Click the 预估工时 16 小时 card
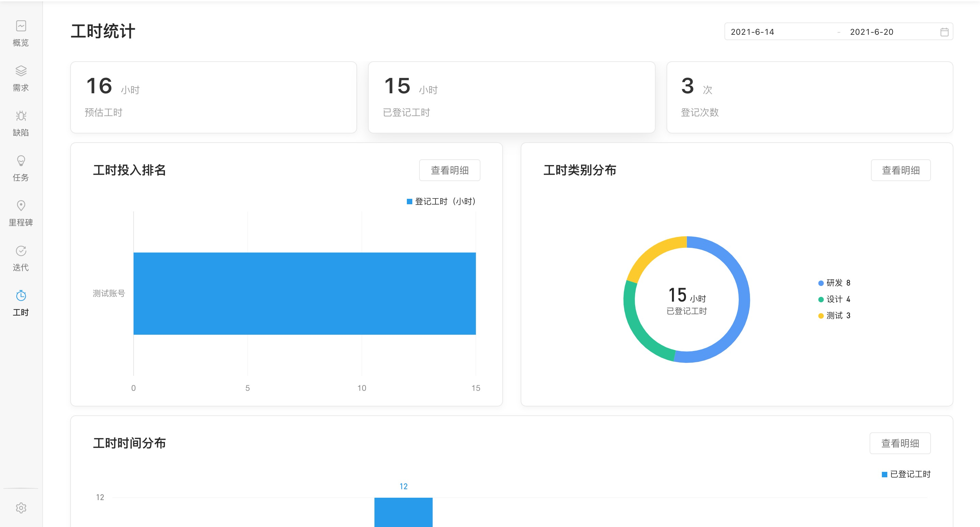Image resolution: width=980 pixels, height=527 pixels. [x=214, y=97]
